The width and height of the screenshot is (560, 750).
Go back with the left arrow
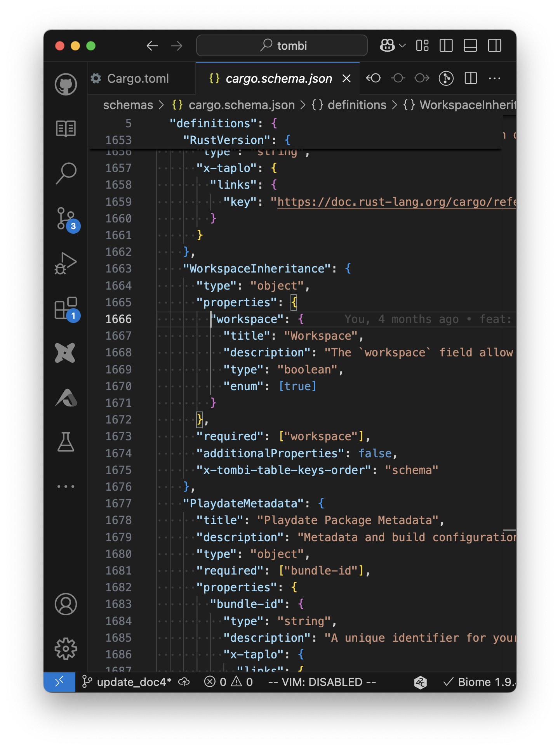pos(152,46)
